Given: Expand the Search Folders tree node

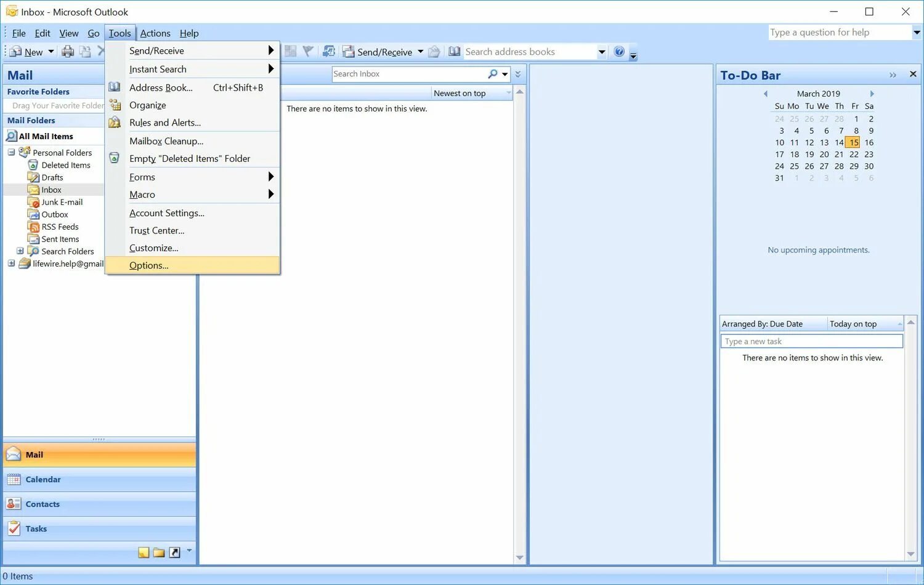Looking at the screenshot, I should (x=20, y=251).
